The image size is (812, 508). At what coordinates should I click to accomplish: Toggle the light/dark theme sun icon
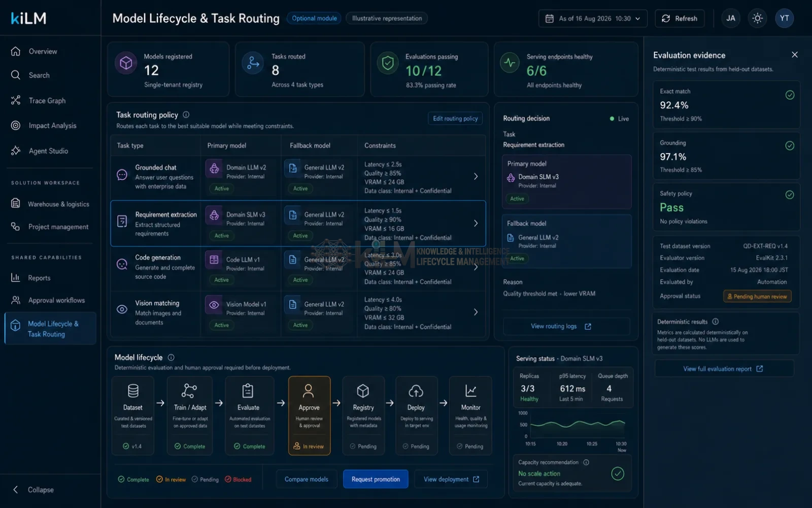coord(757,18)
